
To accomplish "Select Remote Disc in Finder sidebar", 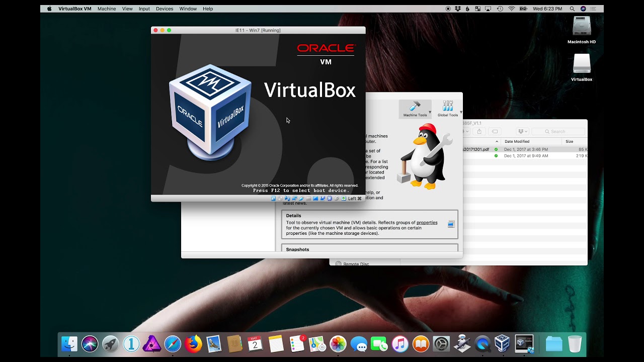I will (x=356, y=263).
